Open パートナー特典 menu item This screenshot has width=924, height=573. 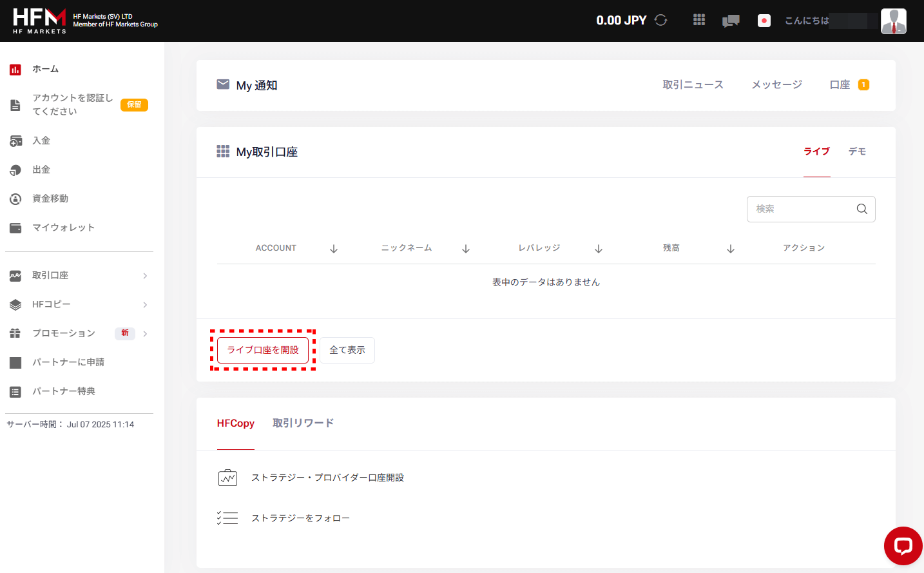coord(64,391)
